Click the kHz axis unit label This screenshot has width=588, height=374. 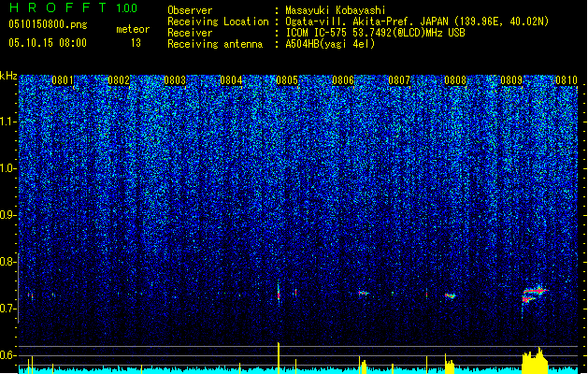coord(8,76)
